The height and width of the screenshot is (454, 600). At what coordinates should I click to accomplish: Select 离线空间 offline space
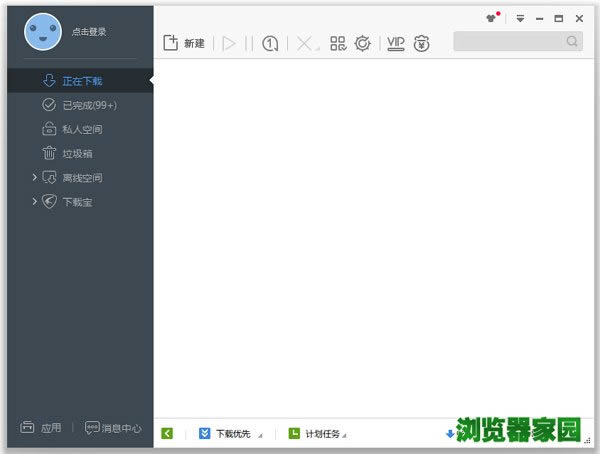tap(80, 178)
